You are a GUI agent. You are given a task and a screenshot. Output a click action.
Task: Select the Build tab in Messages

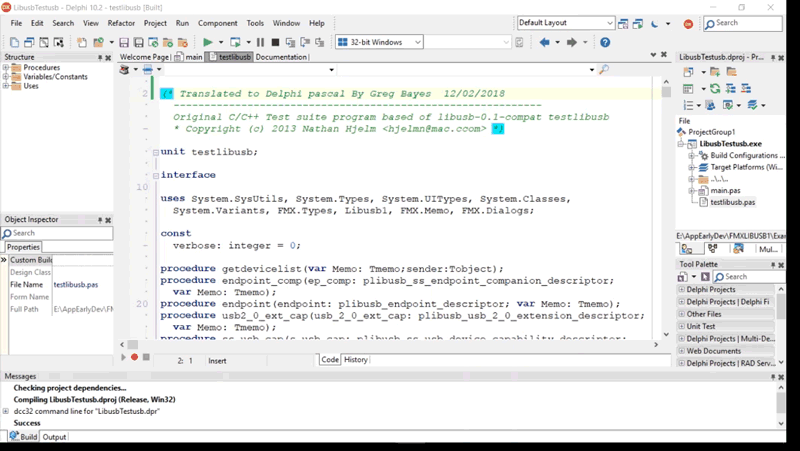coord(23,437)
